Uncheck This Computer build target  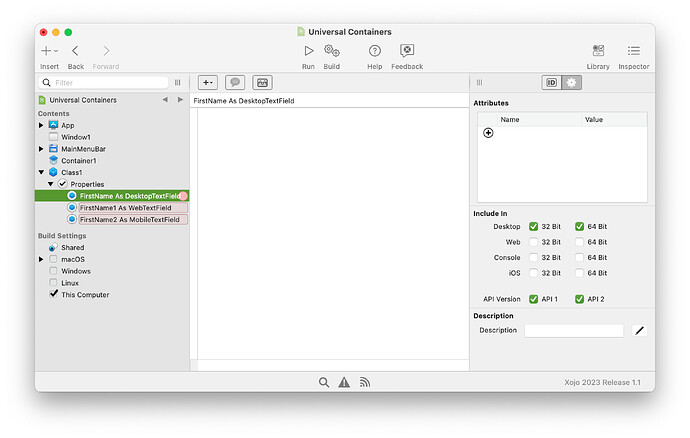53,294
